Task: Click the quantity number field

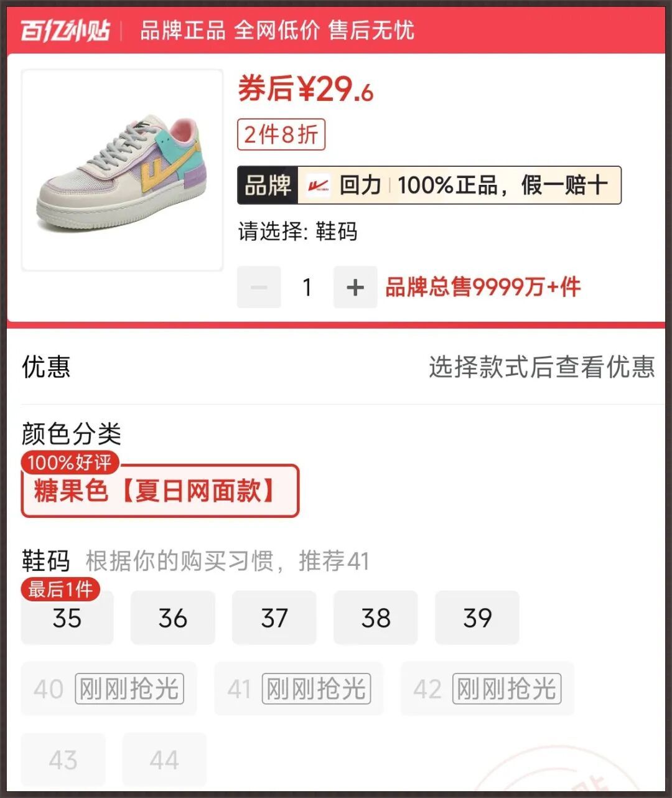Action: click(307, 287)
